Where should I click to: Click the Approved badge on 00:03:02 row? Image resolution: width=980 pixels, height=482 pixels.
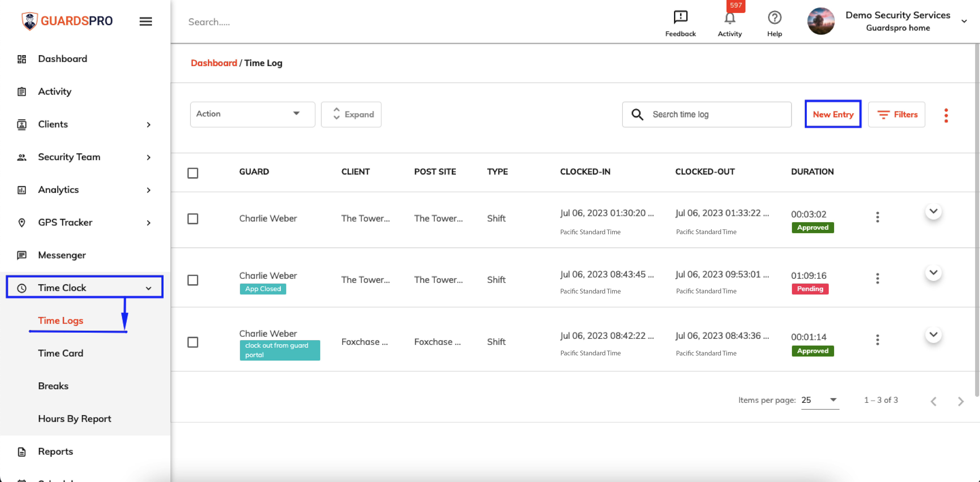point(813,227)
